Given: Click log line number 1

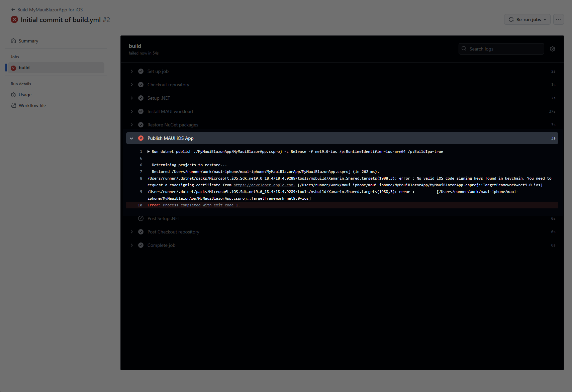Looking at the screenshot, I should click(141, 152).
